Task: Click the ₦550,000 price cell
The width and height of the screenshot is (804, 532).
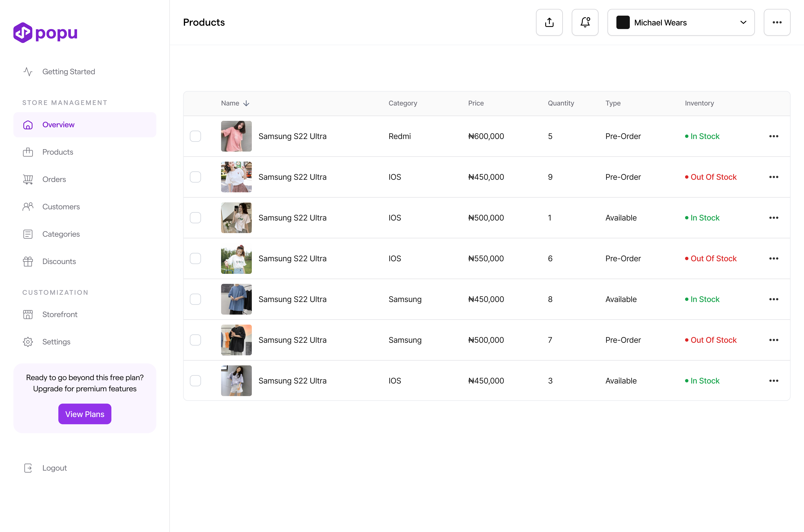Action: [x=486, y=259]
